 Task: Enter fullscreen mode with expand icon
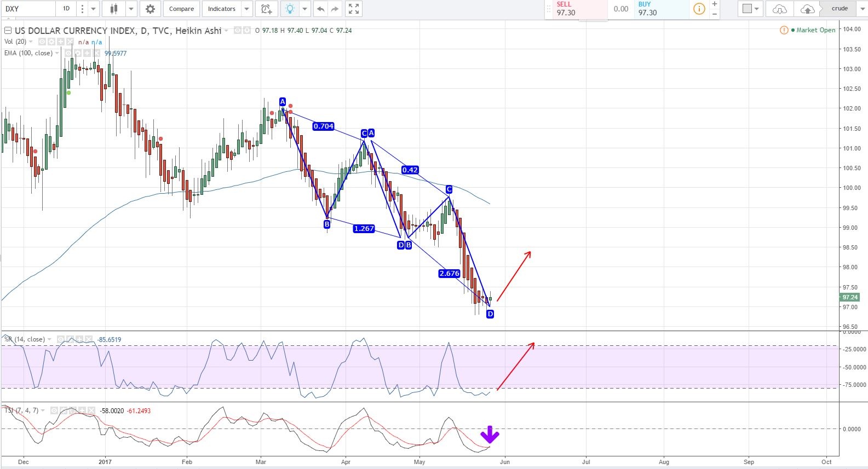(x=354, y=9)
